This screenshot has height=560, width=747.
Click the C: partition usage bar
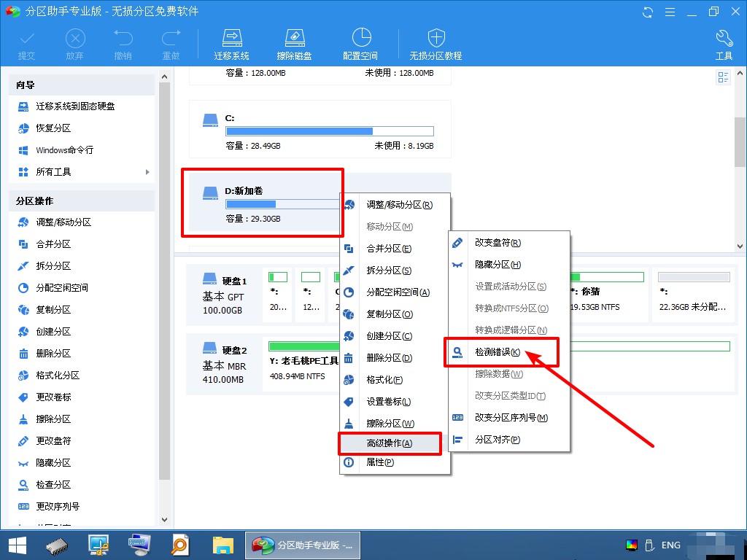(x=330, y=131)
